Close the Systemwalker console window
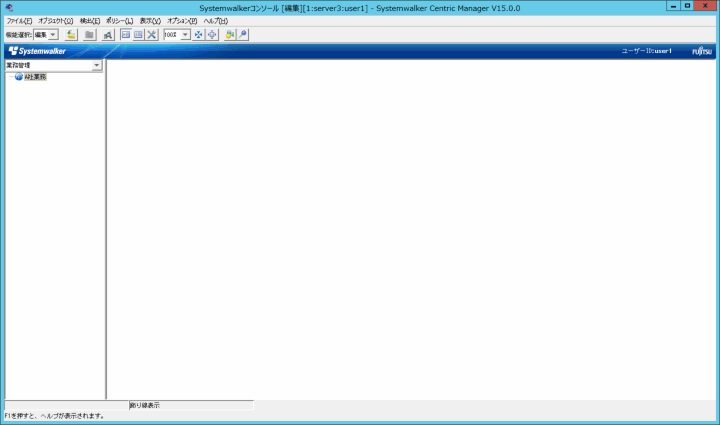720x425 pixels. click(706, 6)
